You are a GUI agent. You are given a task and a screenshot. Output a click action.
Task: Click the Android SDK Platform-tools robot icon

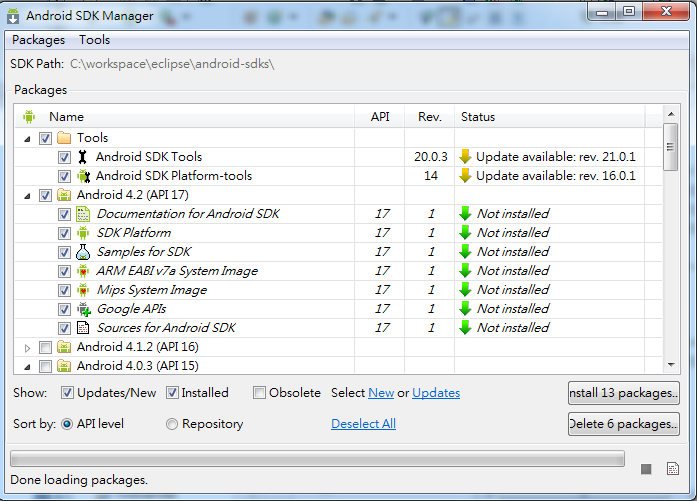click(x=83, y=176)
